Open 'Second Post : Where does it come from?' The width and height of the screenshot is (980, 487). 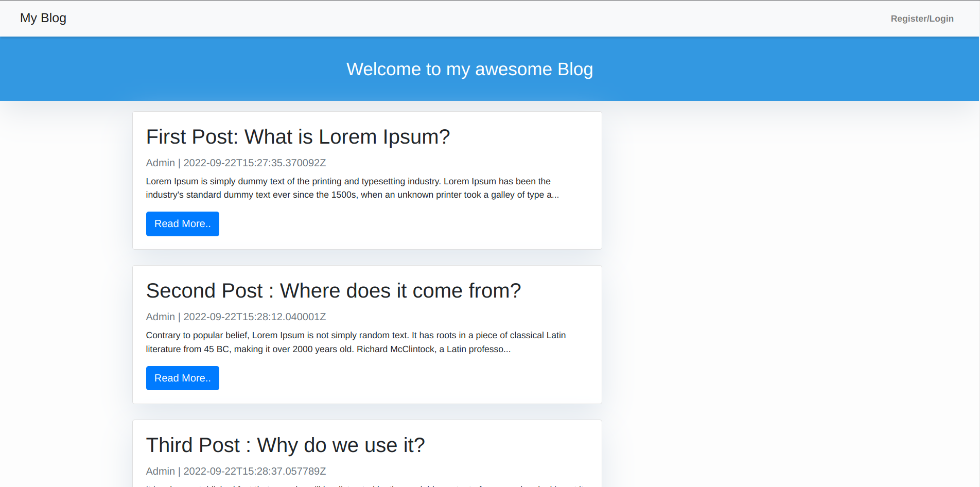334,290
